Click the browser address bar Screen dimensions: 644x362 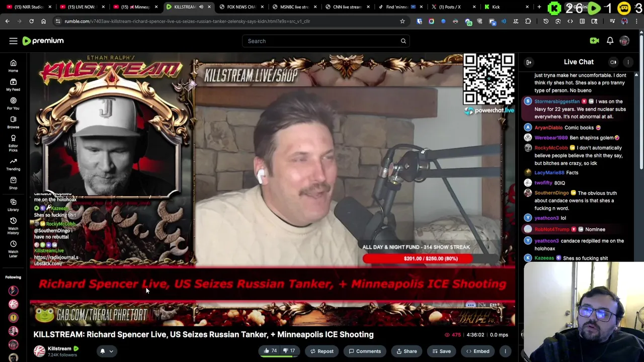[x=226, y=21]
